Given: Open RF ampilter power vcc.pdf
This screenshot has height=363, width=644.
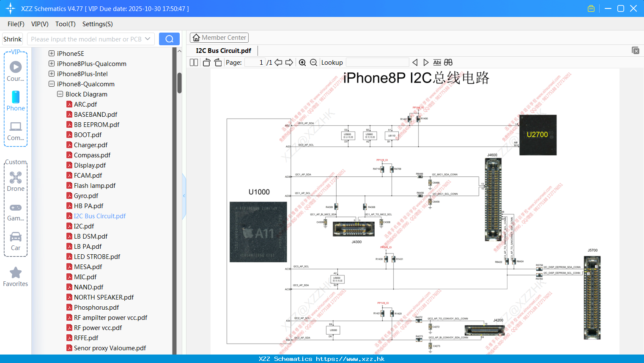Looking at the screenshot, I should (x=110, y=317).
